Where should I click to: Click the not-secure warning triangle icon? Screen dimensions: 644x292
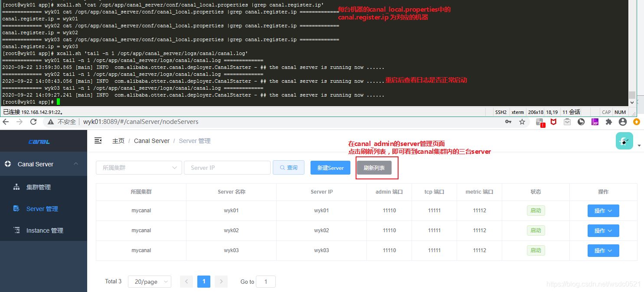(x=51, y=122)
